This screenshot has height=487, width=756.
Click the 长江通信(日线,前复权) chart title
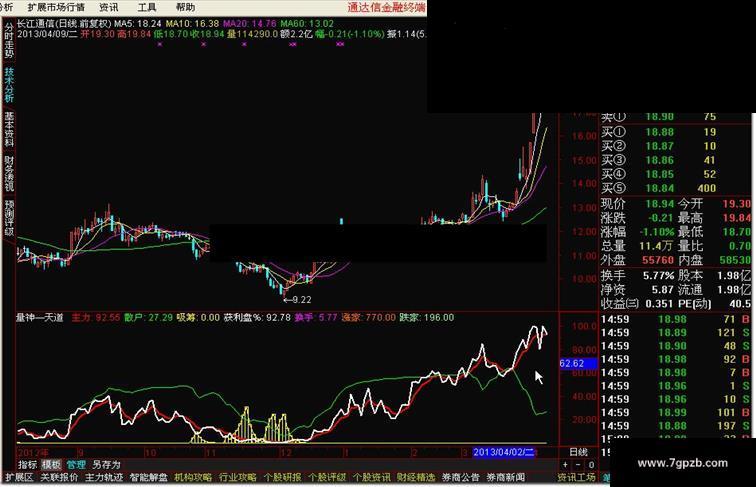(x=64, y=23)
